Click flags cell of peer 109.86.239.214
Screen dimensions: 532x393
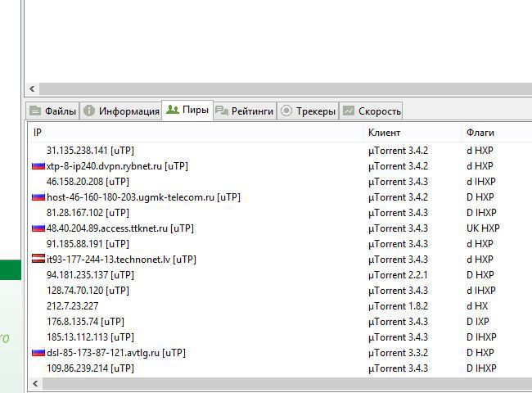481,368
